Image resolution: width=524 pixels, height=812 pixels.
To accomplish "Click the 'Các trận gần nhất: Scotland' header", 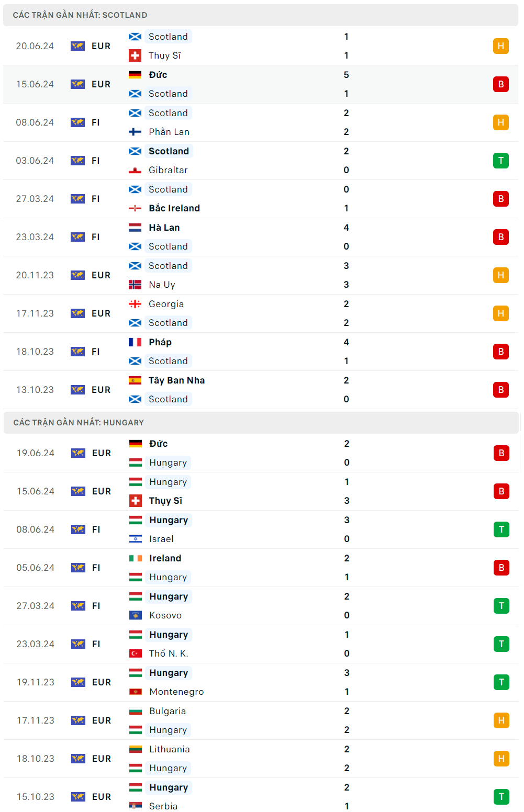I will point(80,15).
